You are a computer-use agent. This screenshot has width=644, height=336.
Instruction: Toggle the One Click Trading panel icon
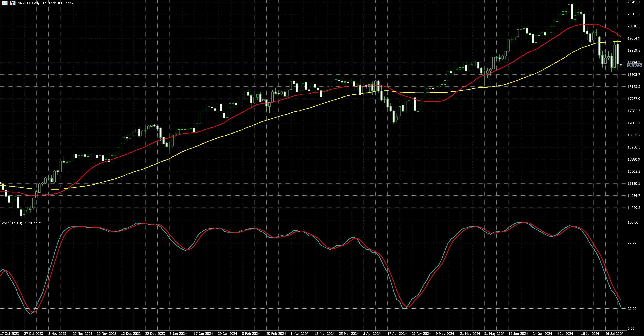[12, 3]
